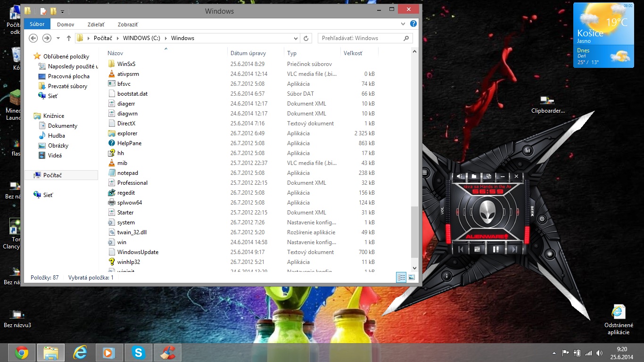This screenshot has width=644, height=362.
Task: Select the hh application file
Action: 241,153
